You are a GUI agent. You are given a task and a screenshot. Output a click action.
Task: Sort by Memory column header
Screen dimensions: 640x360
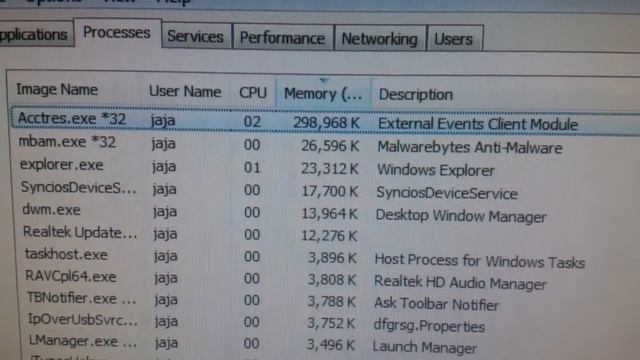coord(323,93)
